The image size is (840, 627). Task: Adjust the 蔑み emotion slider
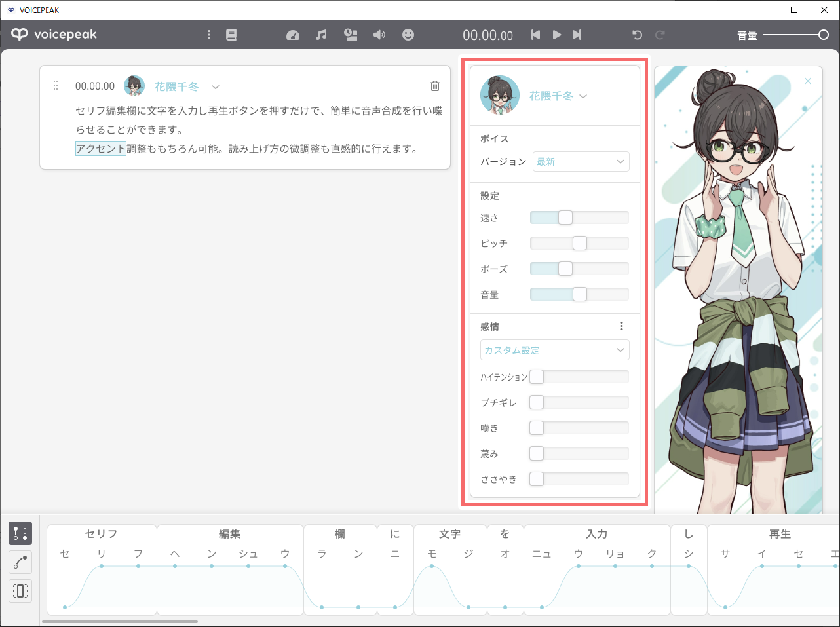pos(579,453)
